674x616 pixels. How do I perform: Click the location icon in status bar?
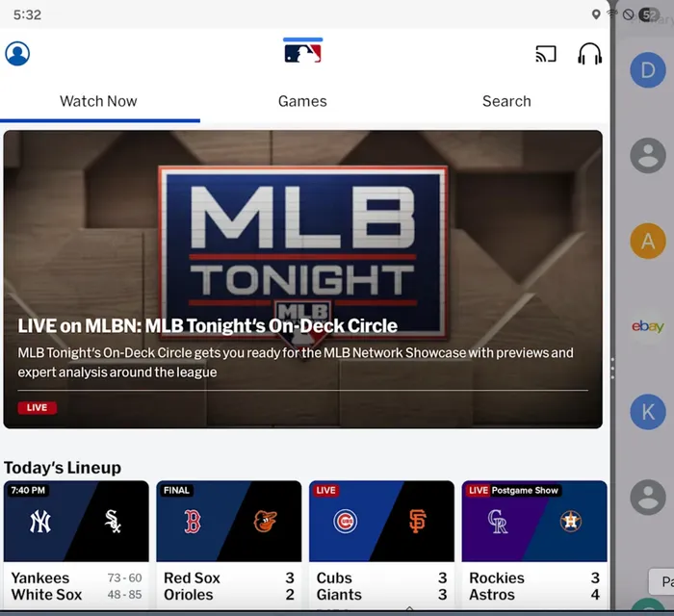click(x=596, y=14)
